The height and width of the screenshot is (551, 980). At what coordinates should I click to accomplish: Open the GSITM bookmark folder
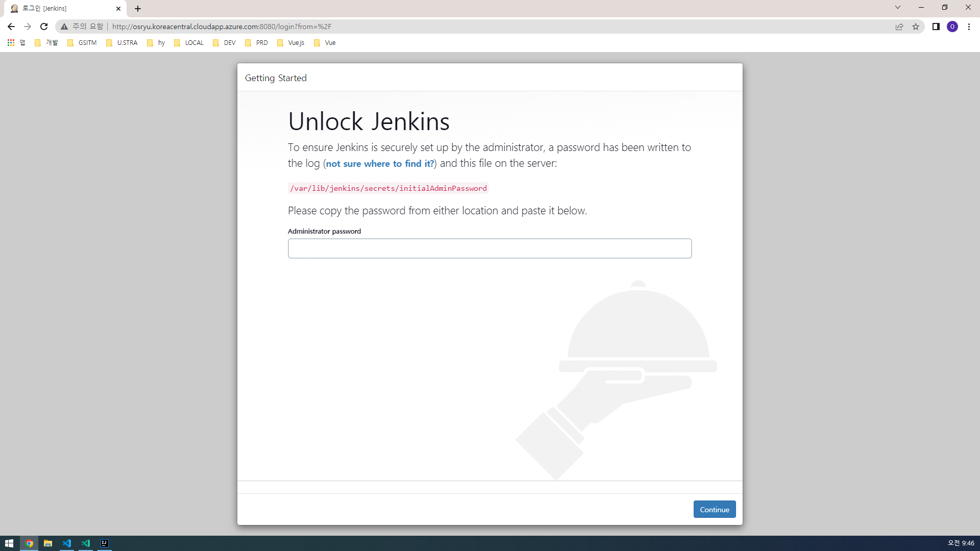coord(82,43)
